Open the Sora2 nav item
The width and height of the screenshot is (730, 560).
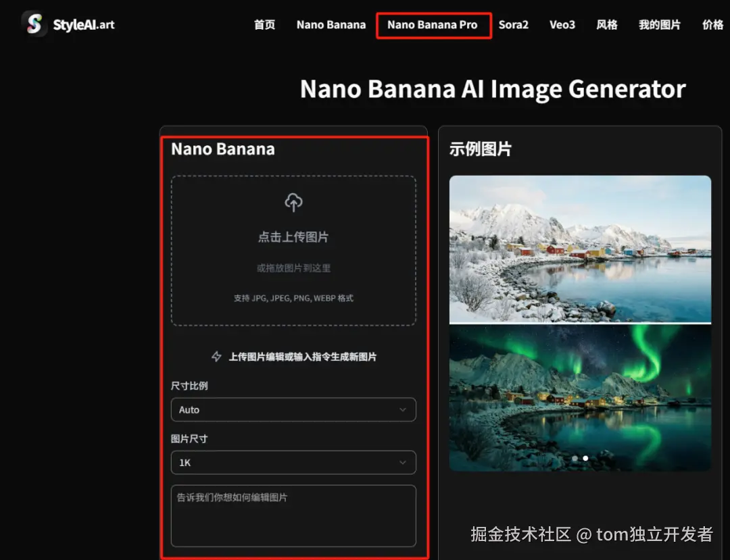[514, 24]
